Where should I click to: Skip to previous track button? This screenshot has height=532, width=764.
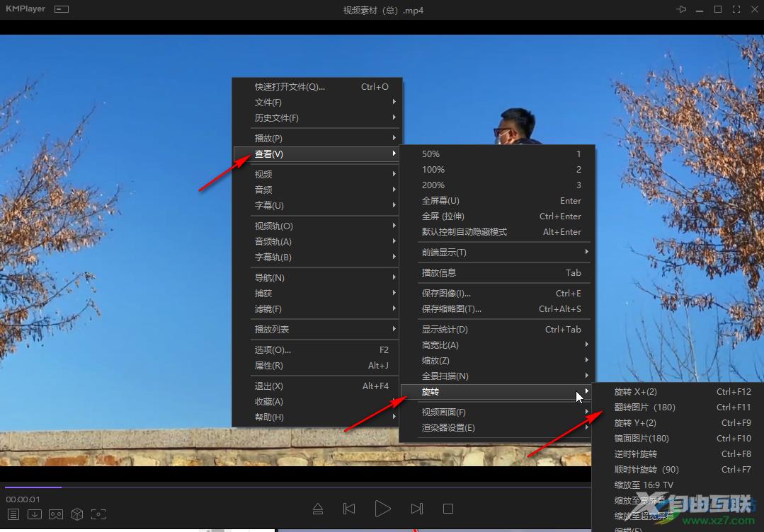(349, 509)
